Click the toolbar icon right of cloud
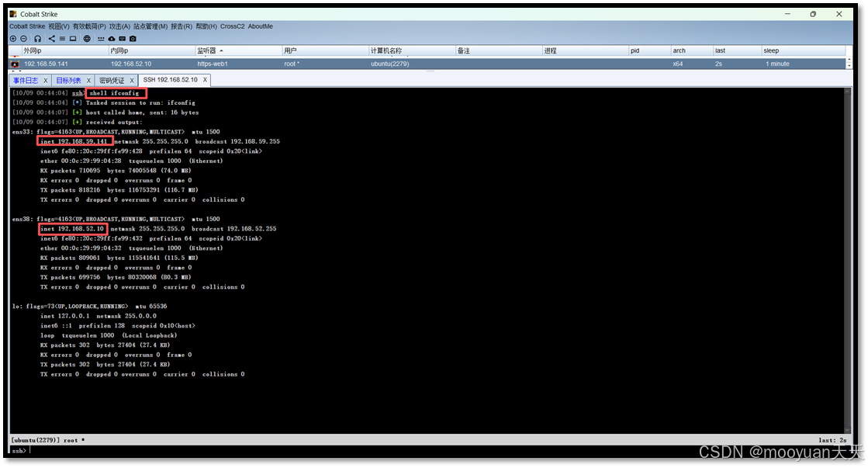This screenshot has width=868, height=468. tap(123, 39)
